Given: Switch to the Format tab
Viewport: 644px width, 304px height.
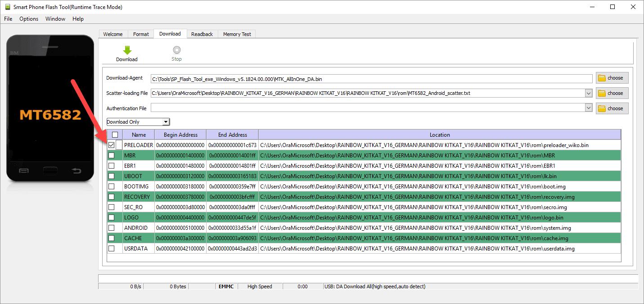Looking at the screenshot, I should [x=141, y=34].
